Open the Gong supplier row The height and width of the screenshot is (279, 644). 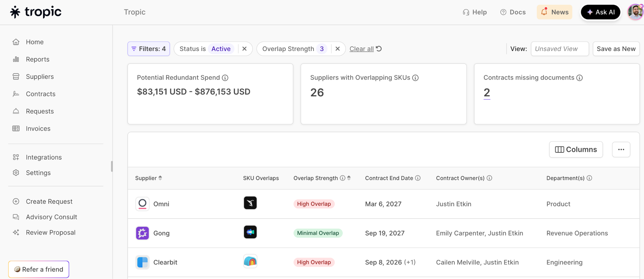click(384, 233)
